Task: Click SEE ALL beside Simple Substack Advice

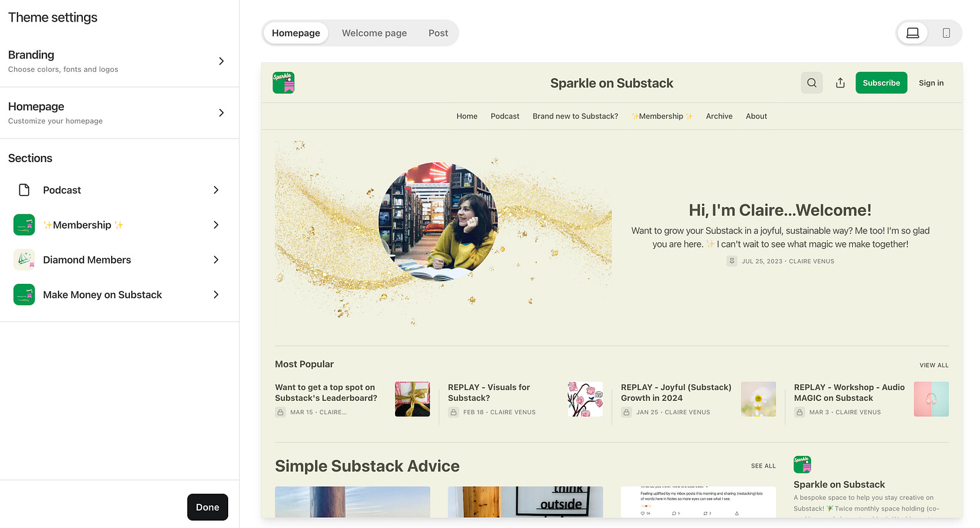Action: click(763, 465)
